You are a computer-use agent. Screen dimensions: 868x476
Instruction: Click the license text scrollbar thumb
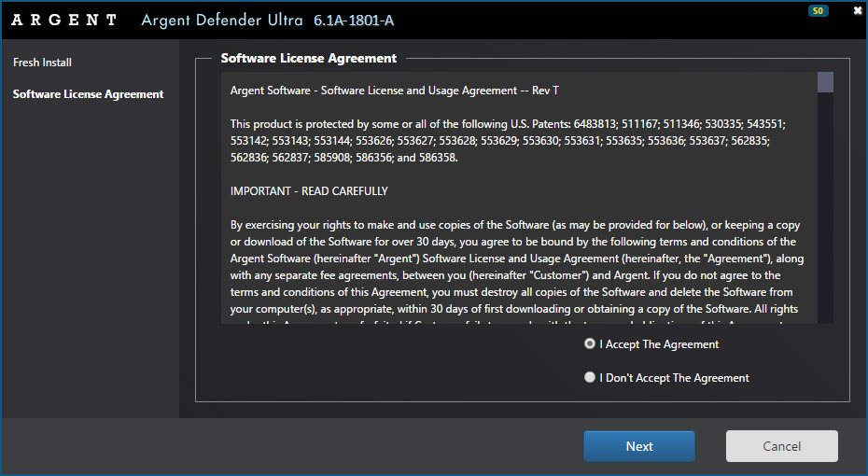tap(825, 83)
